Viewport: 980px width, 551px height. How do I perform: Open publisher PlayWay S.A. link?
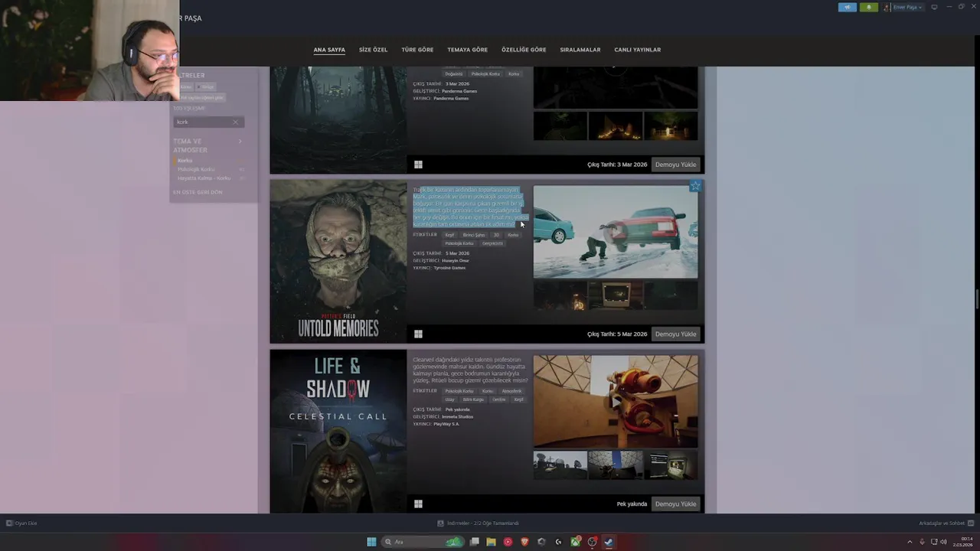(446, 424)
